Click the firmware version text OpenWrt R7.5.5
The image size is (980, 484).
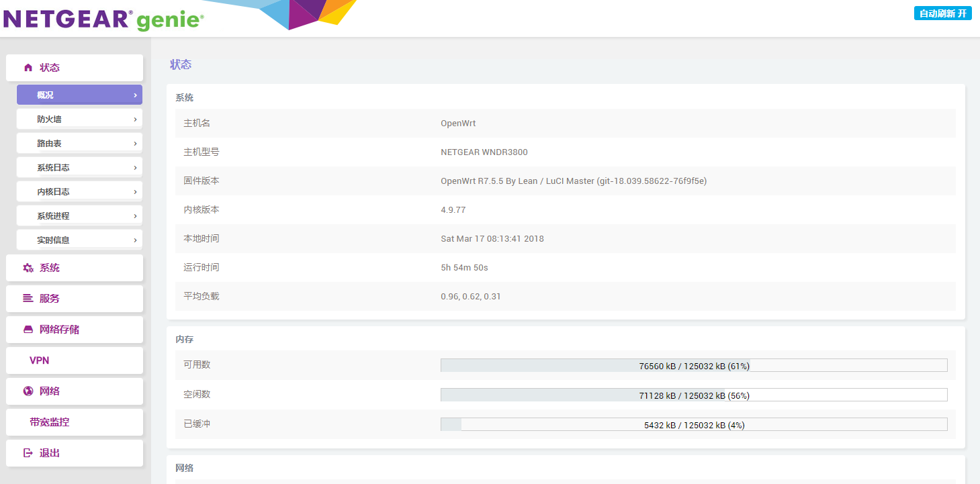[574, 181]
